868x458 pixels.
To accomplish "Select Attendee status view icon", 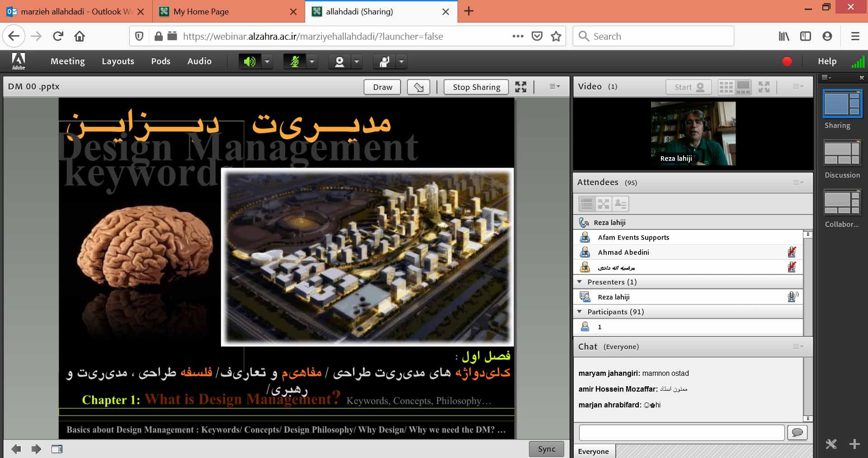I will (620, 204).
